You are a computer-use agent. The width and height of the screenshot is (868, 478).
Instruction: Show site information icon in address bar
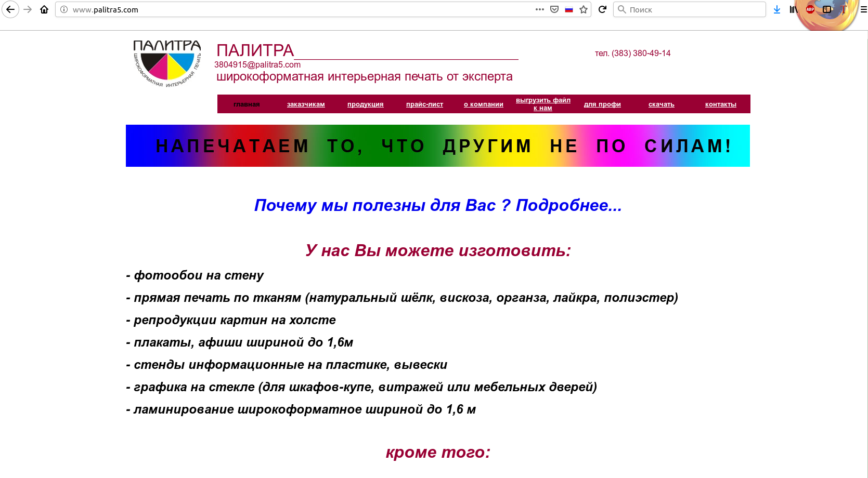coord(64,9)
